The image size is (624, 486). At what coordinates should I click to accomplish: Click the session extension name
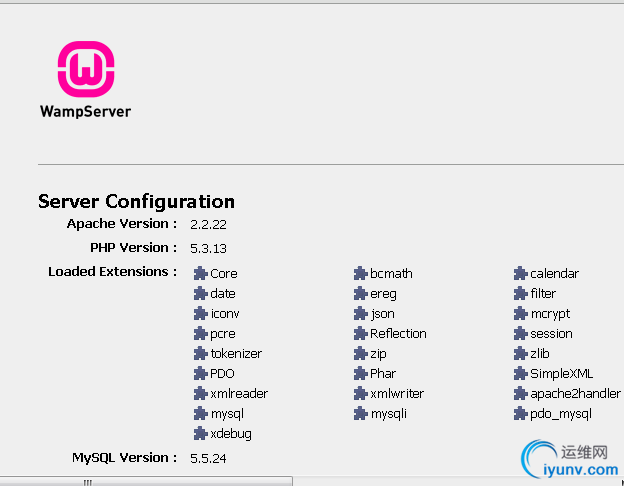tap(551, 334)
